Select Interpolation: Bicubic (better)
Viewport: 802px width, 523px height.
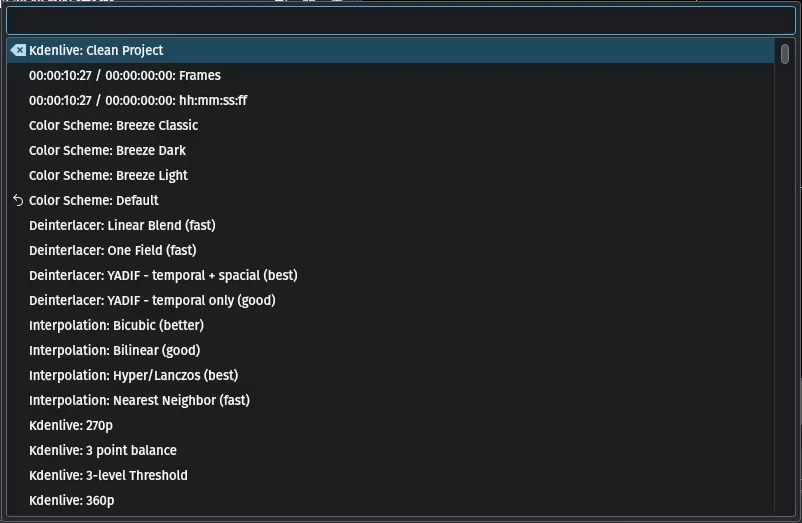click(x=390, y=326)
